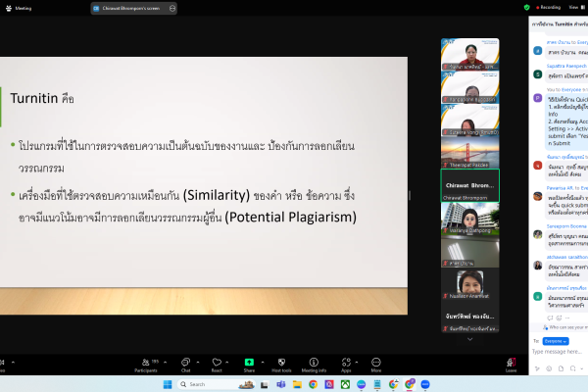This screenshot has width=588, height=392.
Task: Show more participant tiles with down chevron
Action: pyautogui.click(x=469, y=339)
